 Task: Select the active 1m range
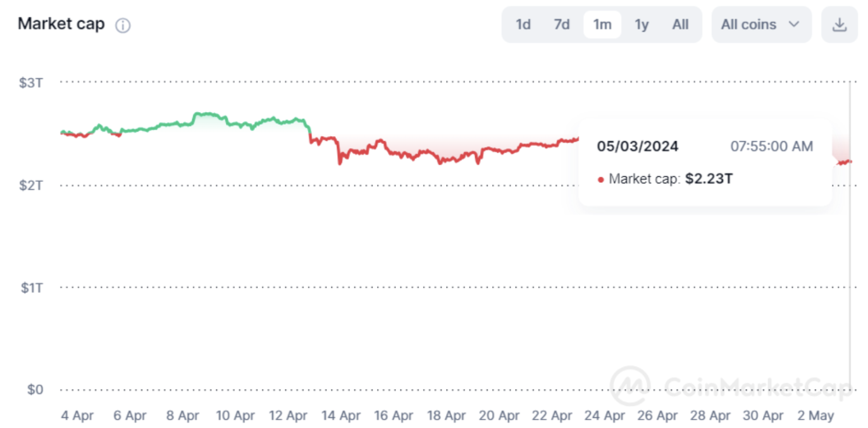point(602,25)
